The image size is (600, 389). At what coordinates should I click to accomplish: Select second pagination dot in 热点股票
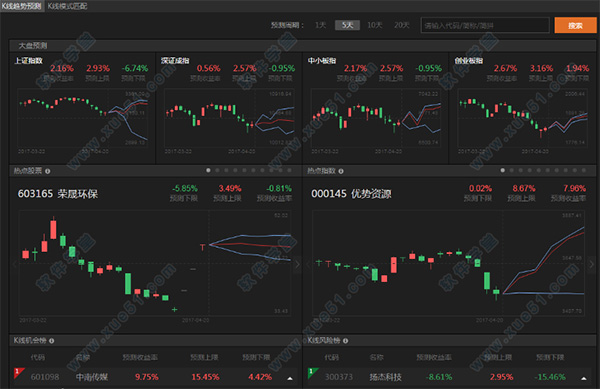coord(217,170)
